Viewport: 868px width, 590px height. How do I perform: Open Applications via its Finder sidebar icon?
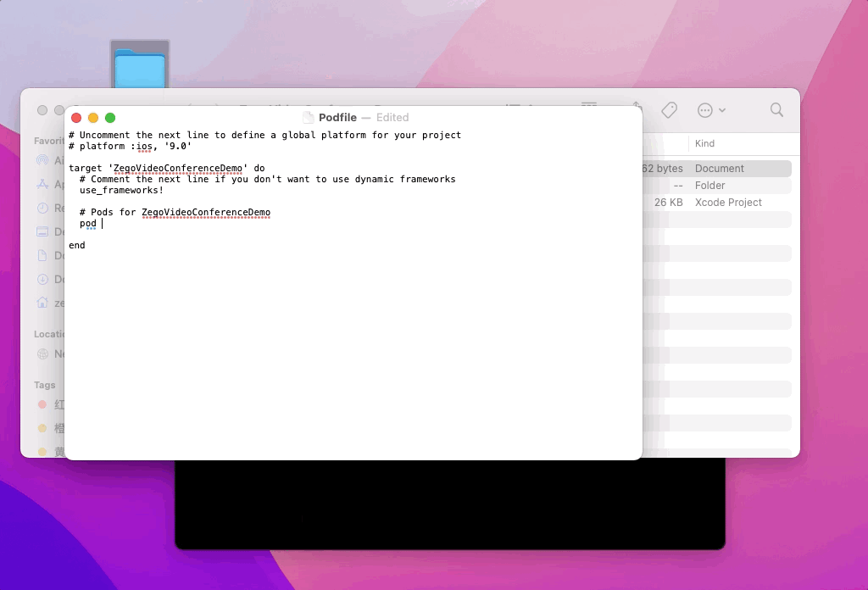[42, 184]
